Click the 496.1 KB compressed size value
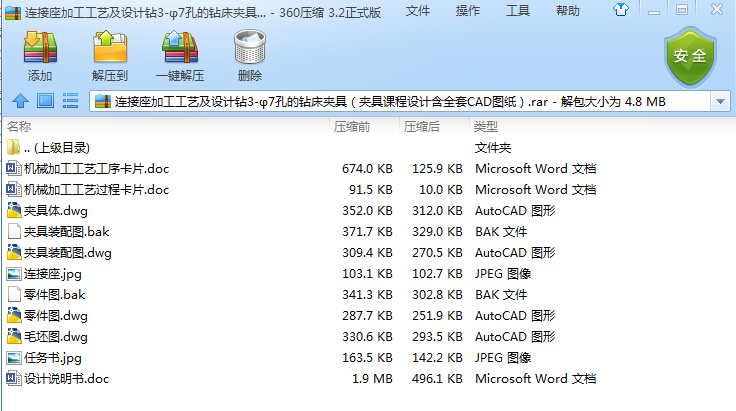Viewport: 736px width, 411px height. coord(437,379)
